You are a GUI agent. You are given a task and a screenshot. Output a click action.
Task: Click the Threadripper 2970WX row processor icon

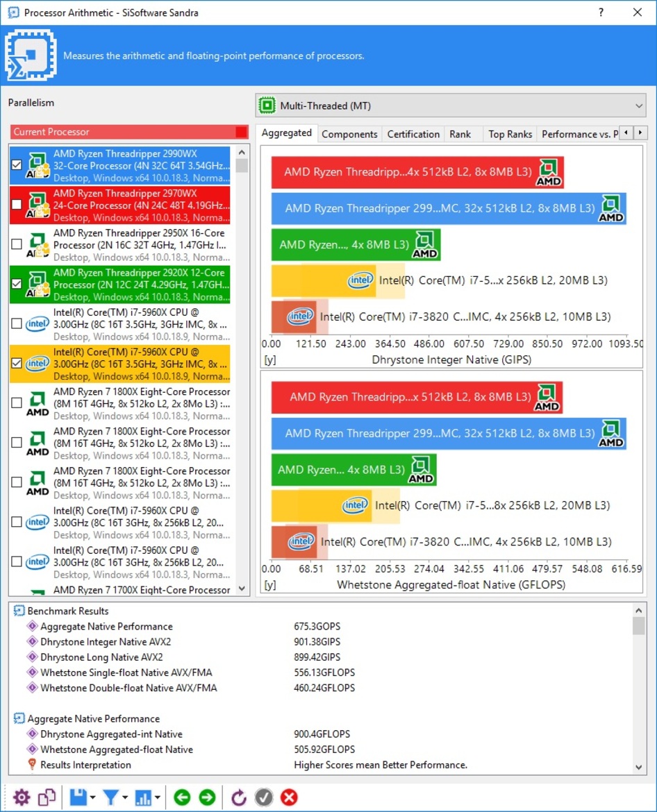pos(38,205)
